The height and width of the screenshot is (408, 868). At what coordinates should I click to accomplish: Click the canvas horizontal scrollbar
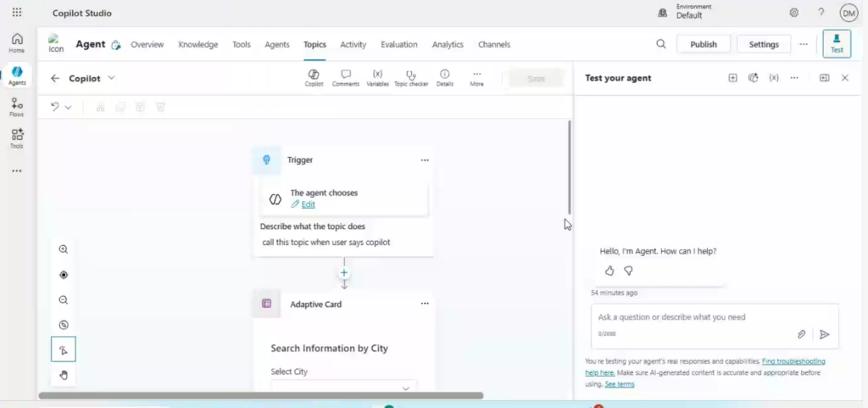click(x=261, y=396)
